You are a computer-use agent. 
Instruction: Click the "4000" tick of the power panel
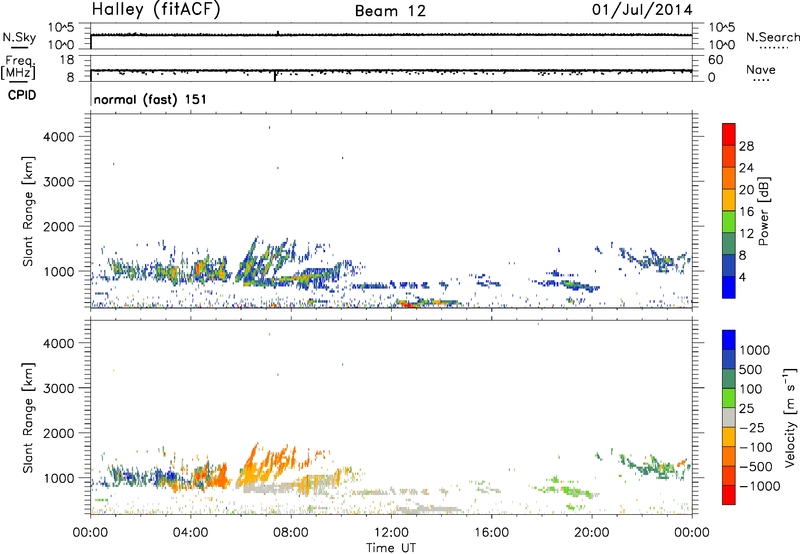pos(59,137)
